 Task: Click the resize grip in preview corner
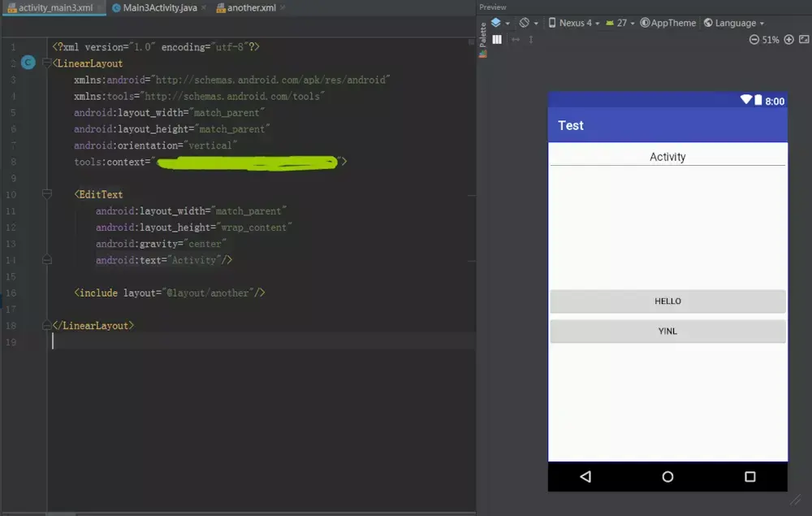coord(796,500)
